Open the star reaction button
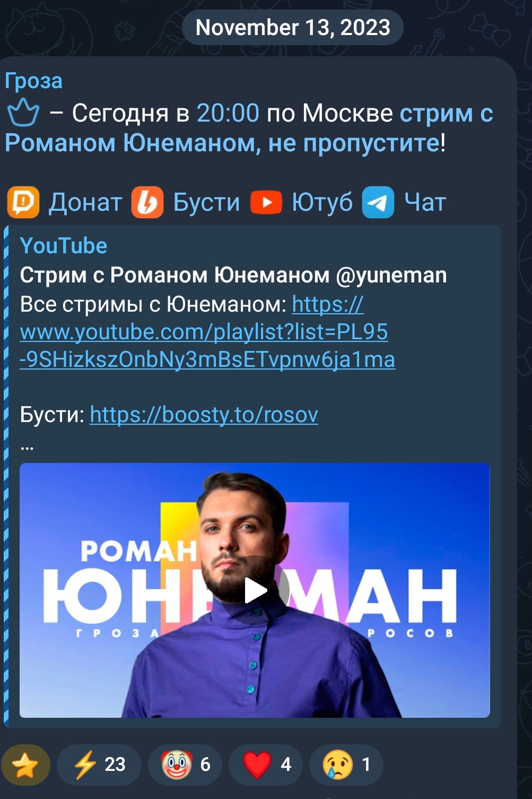The height and width of the screenshot is (799, 532). tap(25, 764)
